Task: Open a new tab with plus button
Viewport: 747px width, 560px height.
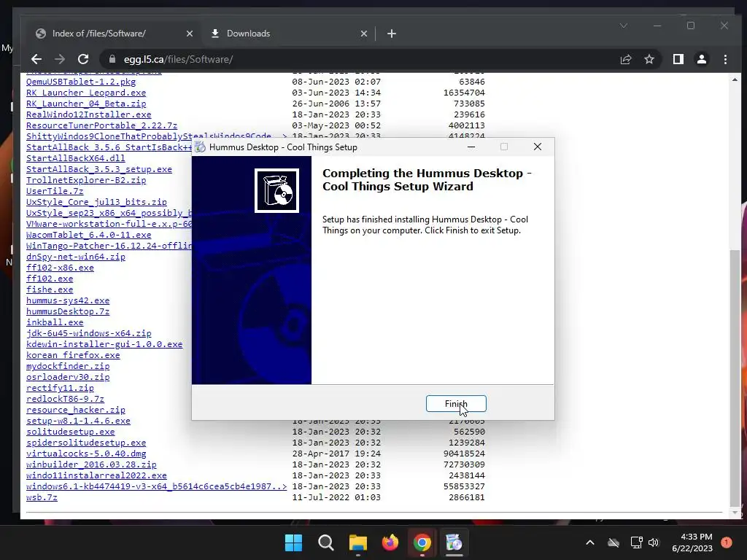Action: (392, 34)
